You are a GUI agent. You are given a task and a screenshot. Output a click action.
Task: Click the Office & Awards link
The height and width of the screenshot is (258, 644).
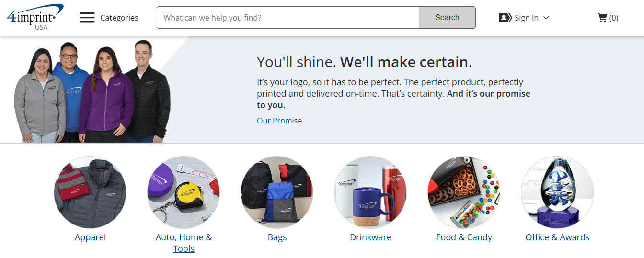click(x=557, y=237)
